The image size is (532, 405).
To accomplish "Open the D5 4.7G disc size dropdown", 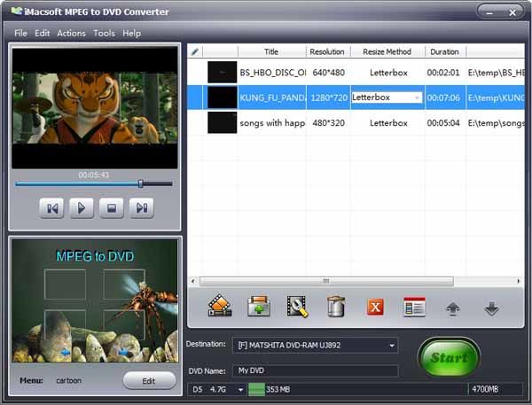I will click(x=240, y=390).
